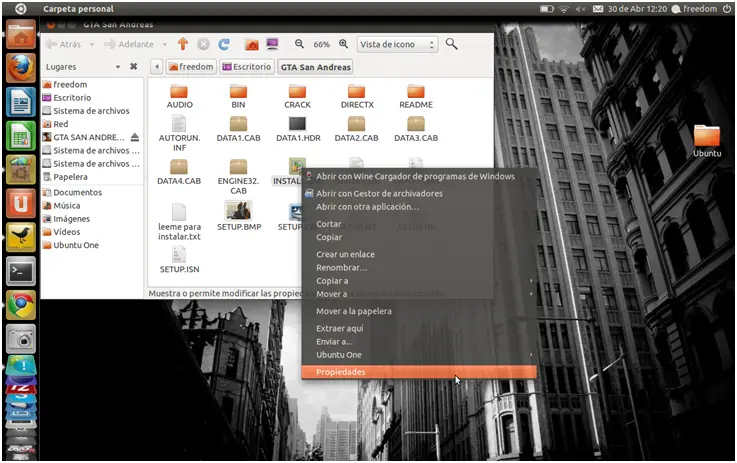Image resolution: width=737 pixels, height=463 pixels.
Task: Select Extraer aquí menu entry
Action: click(x=419, y=328)
